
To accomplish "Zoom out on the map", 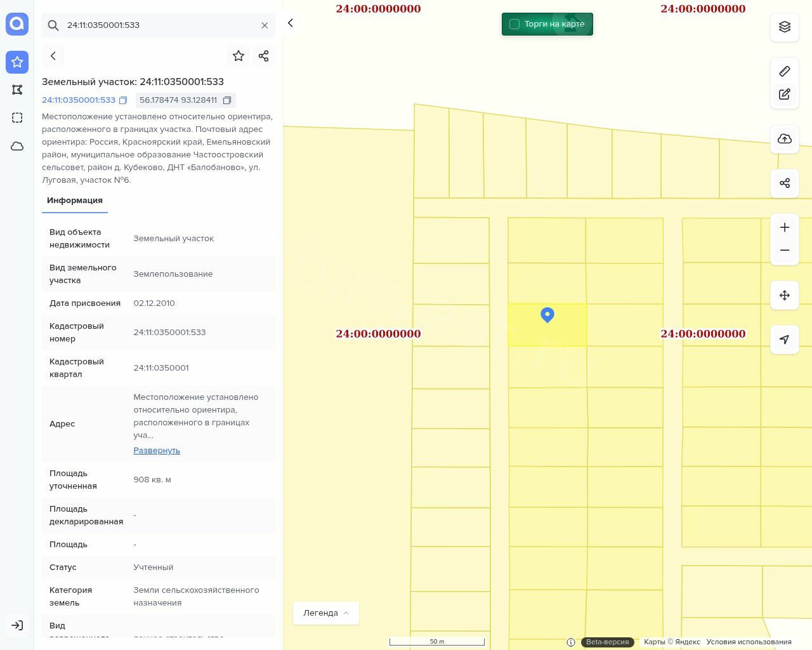I will coord(784,250).
